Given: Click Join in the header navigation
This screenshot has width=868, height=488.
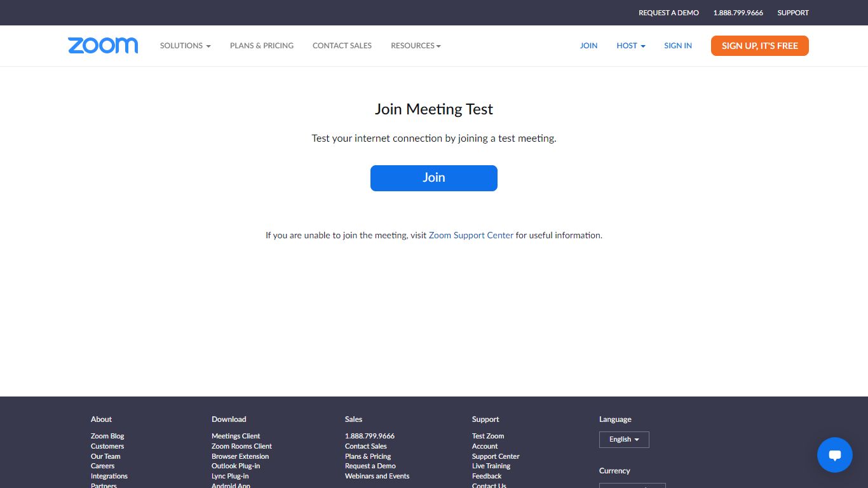Looking at the screenshot, I should [588, 46].
